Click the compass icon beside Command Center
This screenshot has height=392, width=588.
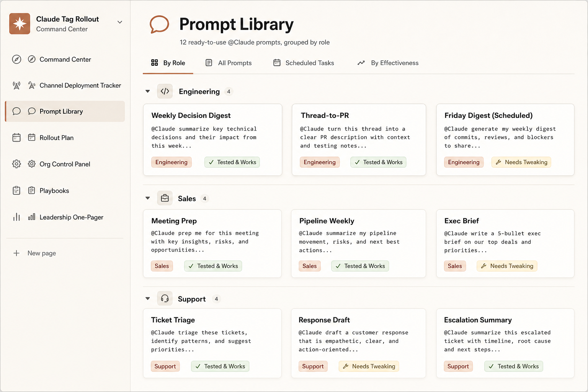coord(32,59)
